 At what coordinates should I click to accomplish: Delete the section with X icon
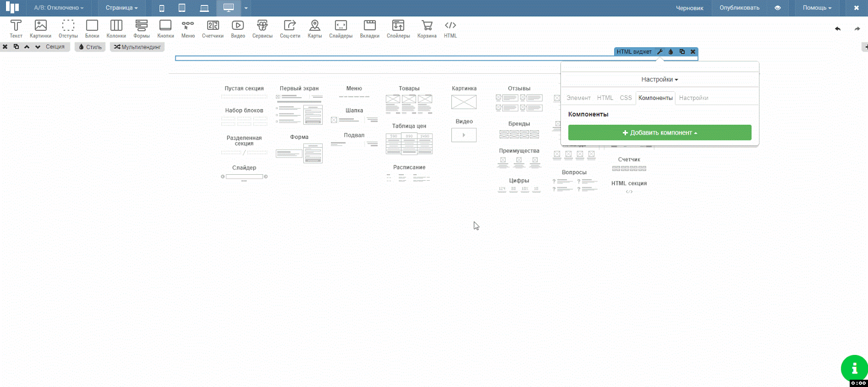tap(5, 47)
